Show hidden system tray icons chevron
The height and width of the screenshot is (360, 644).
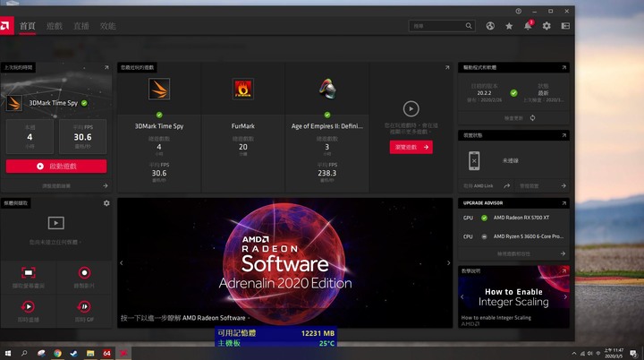[x=573, y=354]
